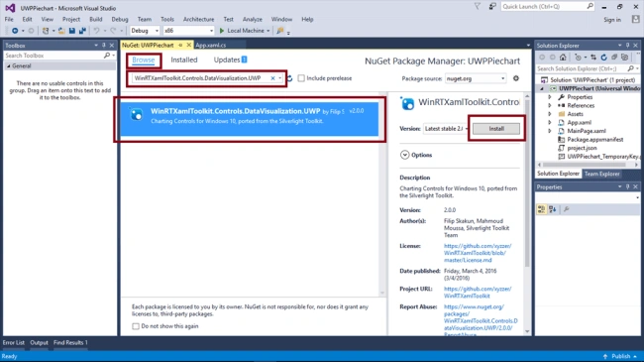
Task: Click the Save toolbar icon
Action: point(72,31)
